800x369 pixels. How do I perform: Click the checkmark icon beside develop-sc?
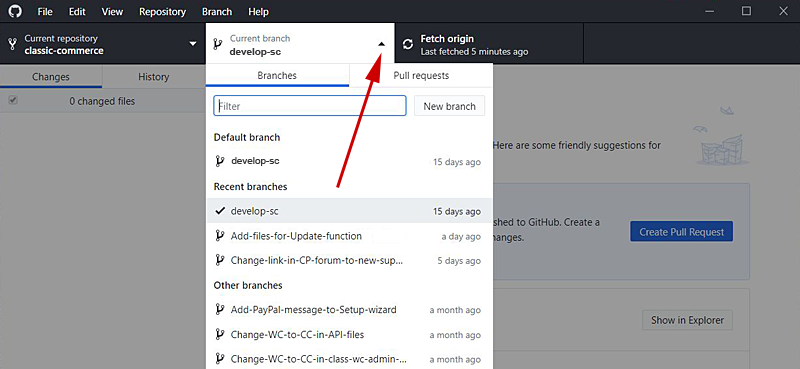pyautogui.click(x=220, y=211)
